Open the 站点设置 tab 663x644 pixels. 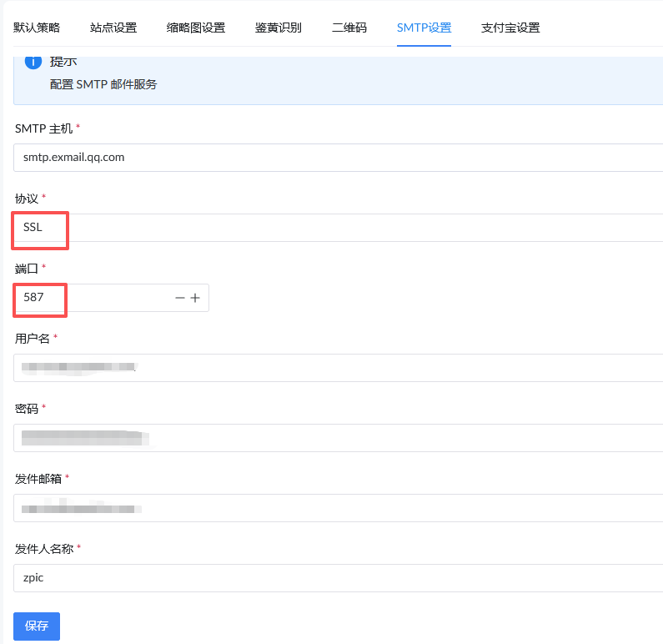click(113, 28)
